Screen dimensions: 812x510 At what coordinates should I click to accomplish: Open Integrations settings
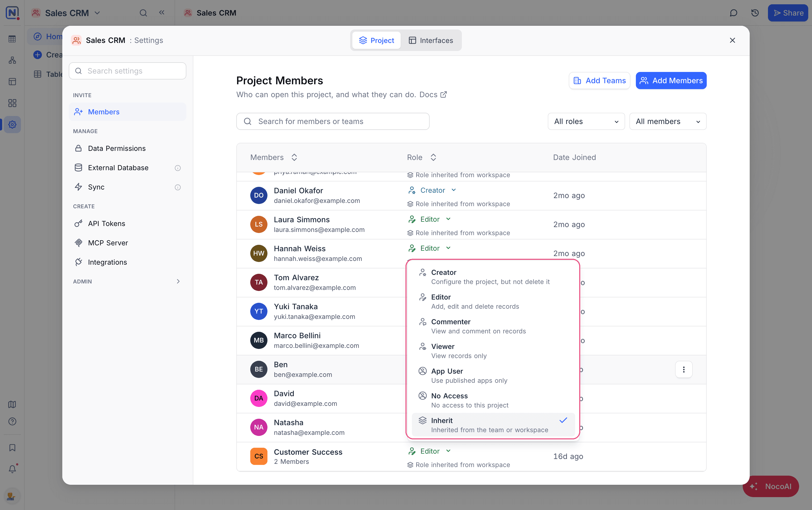coord(128,262)
